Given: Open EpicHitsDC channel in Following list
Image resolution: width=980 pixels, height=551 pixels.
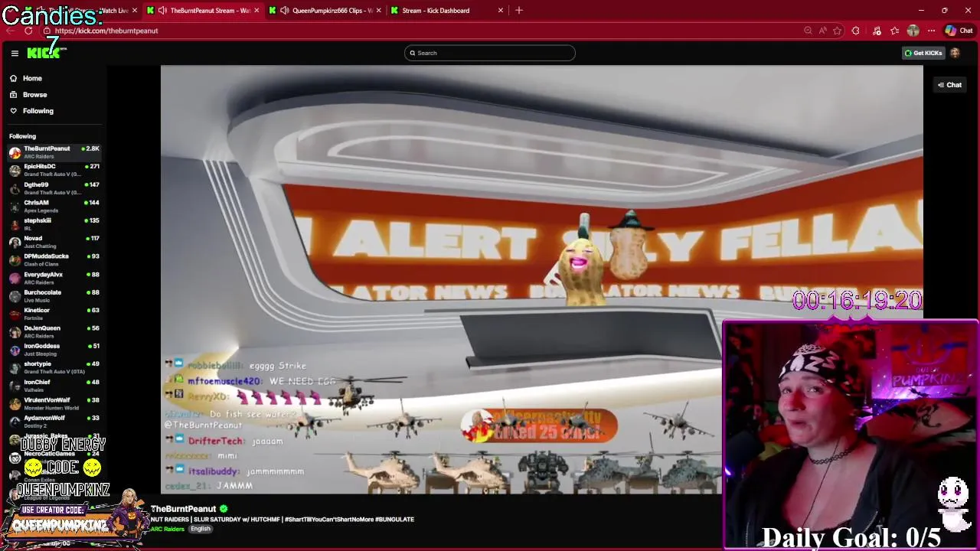Looking at the screenshot, I should pos(54,170).
